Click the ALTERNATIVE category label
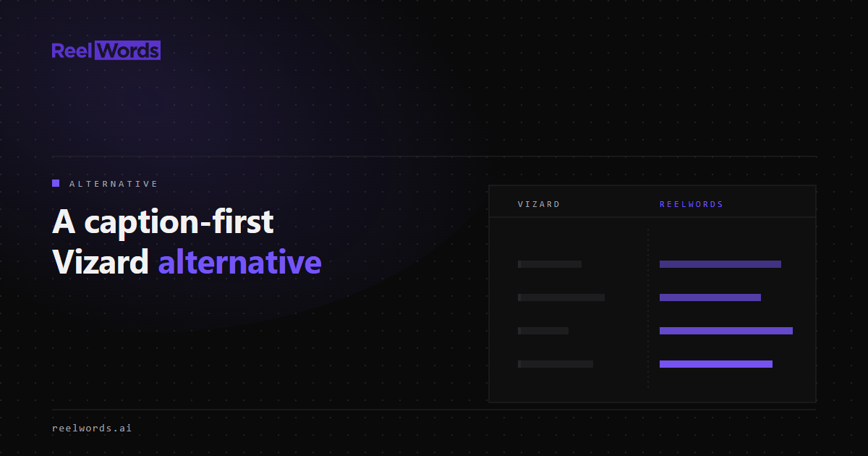 (114, 184)
